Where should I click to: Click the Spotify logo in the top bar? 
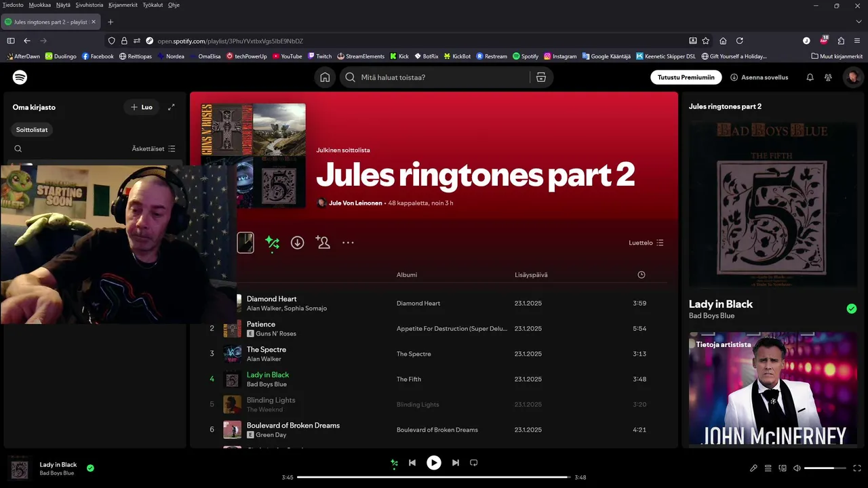click(x=20, y=77)
